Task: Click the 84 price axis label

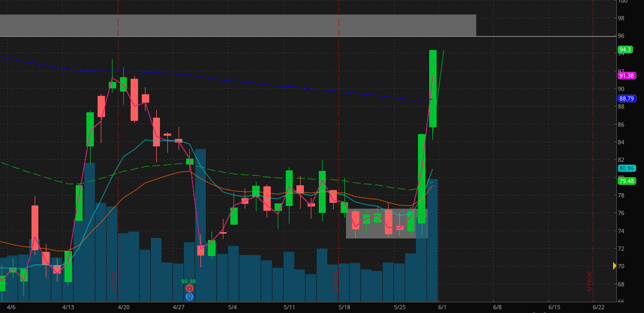Action: pos(621,142)
